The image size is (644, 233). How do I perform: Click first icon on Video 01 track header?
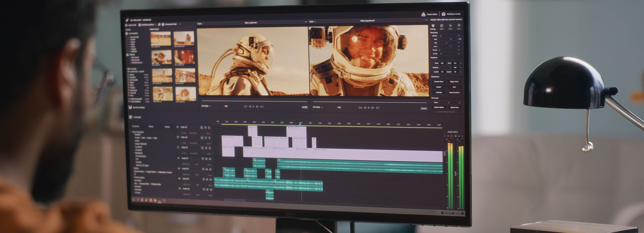[x=202, y=148]
